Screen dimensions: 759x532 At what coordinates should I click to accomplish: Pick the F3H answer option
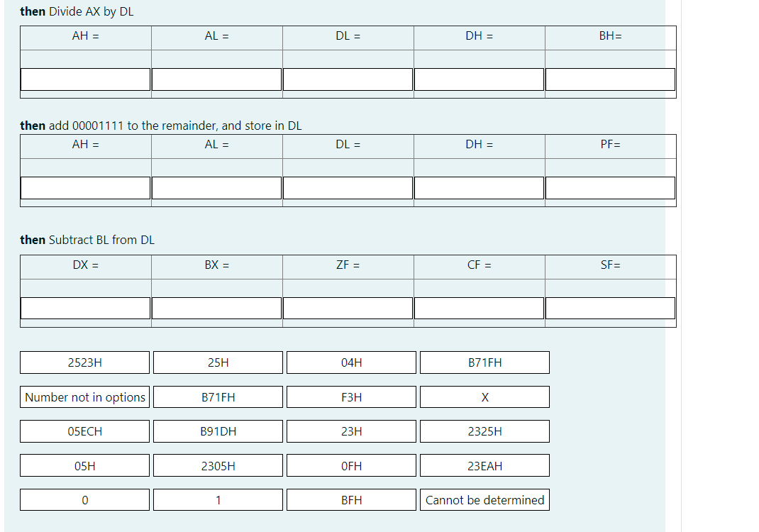coord(350,397)
